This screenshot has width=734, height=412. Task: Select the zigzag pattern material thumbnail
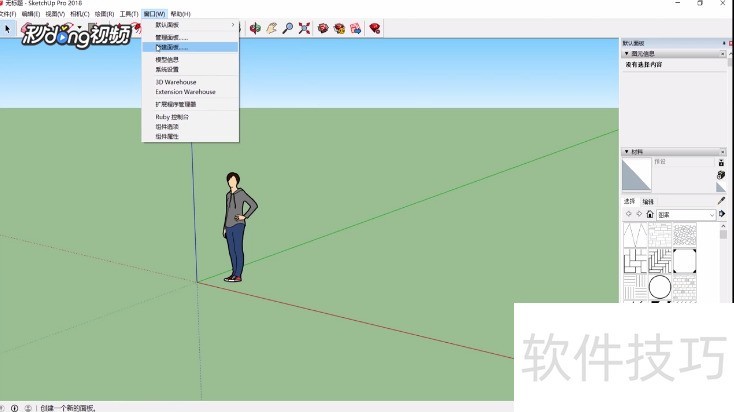coord(635,235)
